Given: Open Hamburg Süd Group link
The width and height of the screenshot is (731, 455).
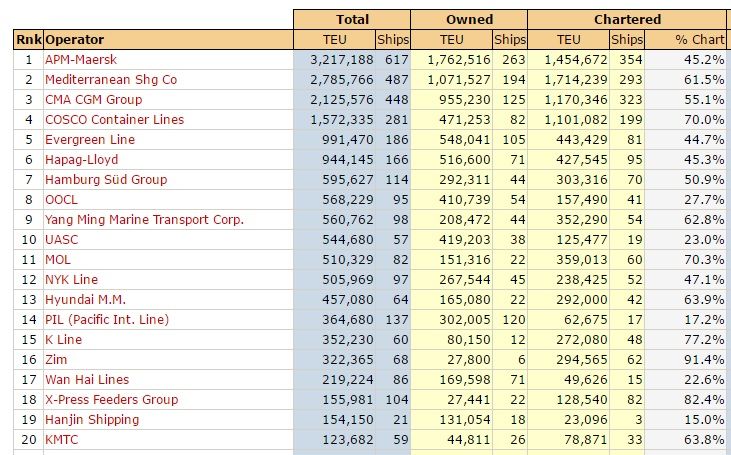Looking at the screenshot, I should pos(106,180).
